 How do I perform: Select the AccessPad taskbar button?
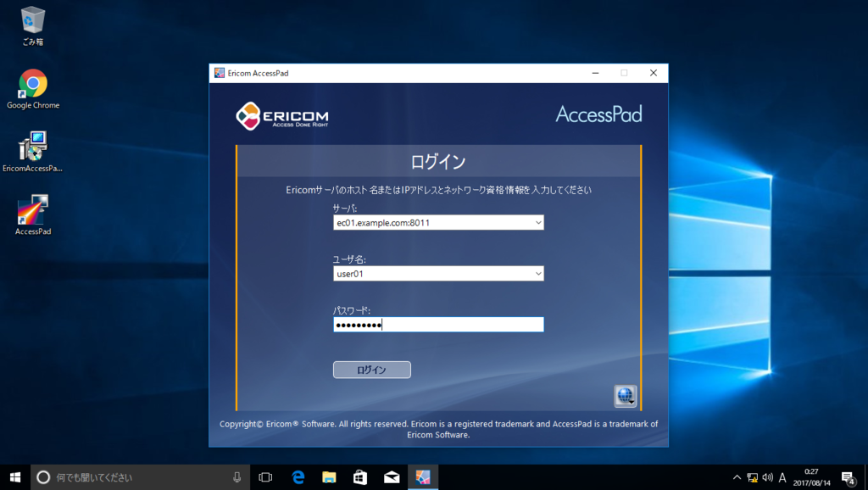click(x=423, y=477)
